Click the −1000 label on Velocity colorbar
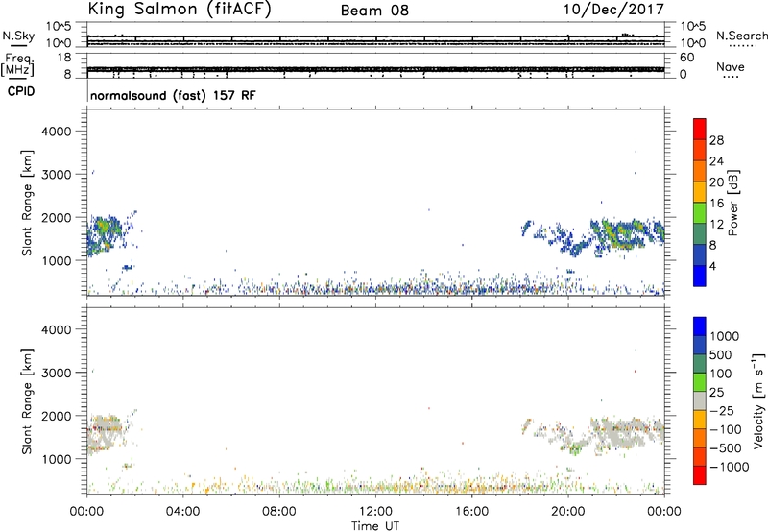The height and width of the screenshot is (532, 768). 729,467
